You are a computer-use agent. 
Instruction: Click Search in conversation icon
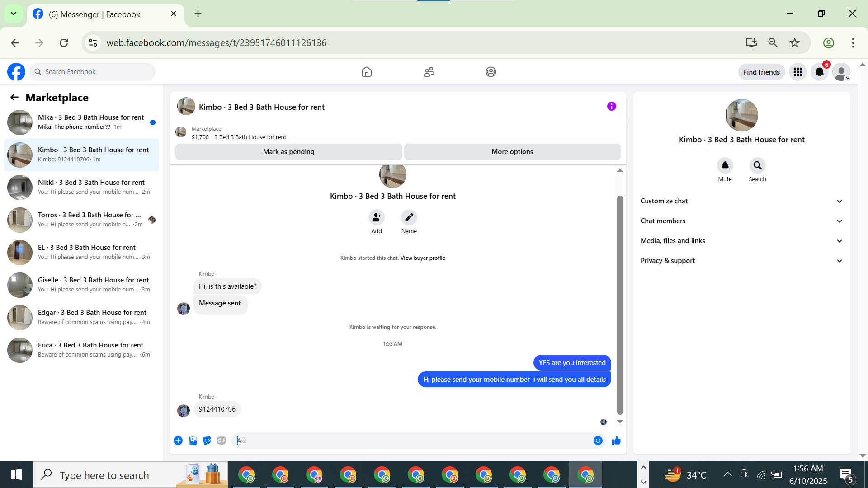coord(757,166)
